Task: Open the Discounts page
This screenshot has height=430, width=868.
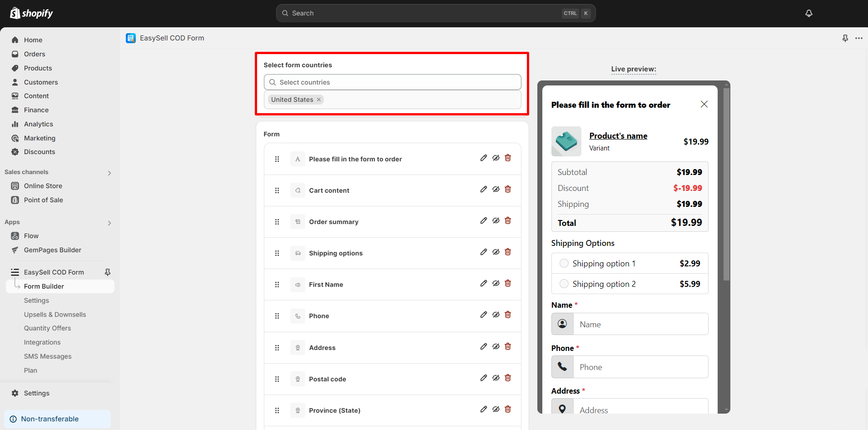Action: [x=39, y=151]
